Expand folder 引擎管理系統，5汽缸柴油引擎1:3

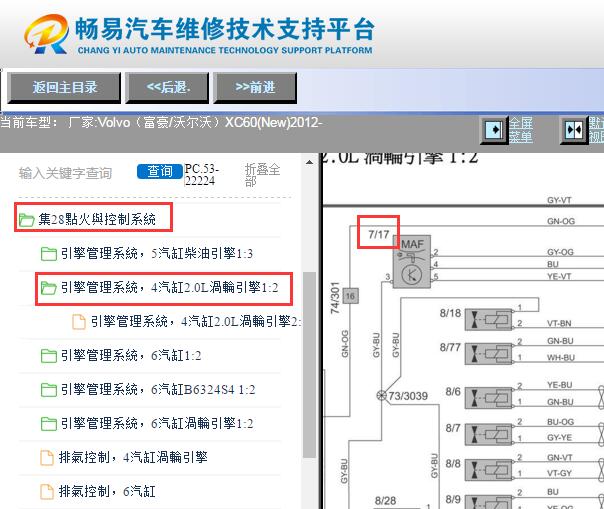(x=157, y=253)
